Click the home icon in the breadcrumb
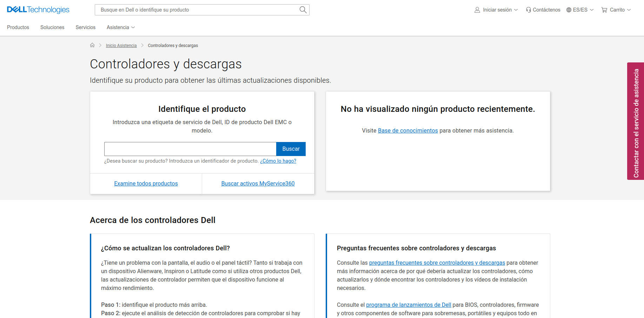Image resolution: width=644 pixels, height=318 pixels. coord(92,45)
